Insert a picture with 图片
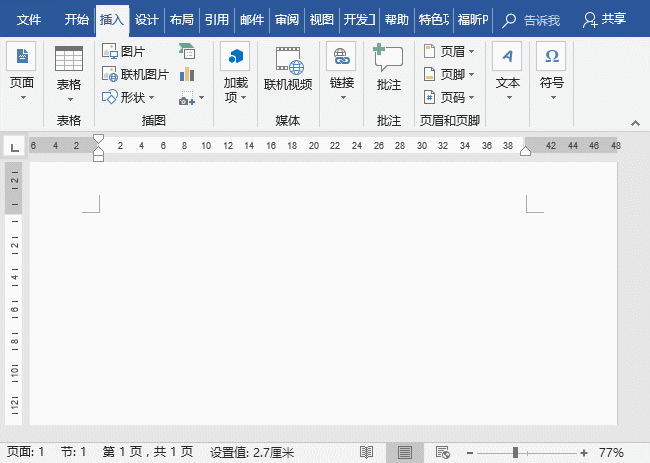The image size is (650, 463). coord(123,51)
